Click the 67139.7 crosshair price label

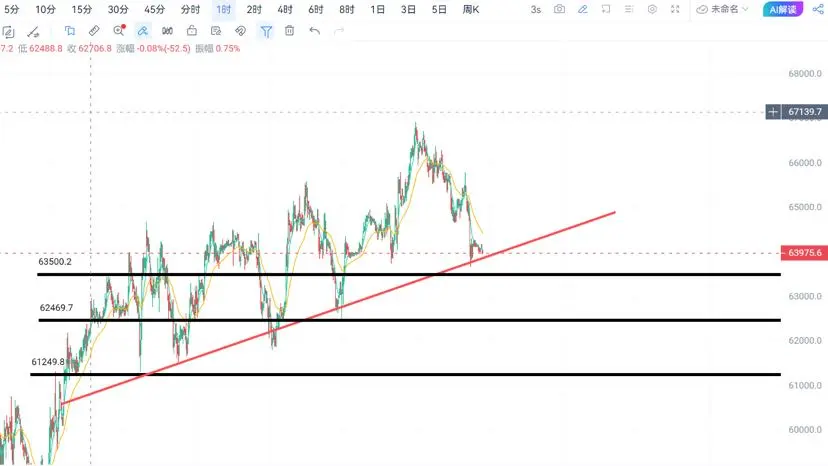805,111
